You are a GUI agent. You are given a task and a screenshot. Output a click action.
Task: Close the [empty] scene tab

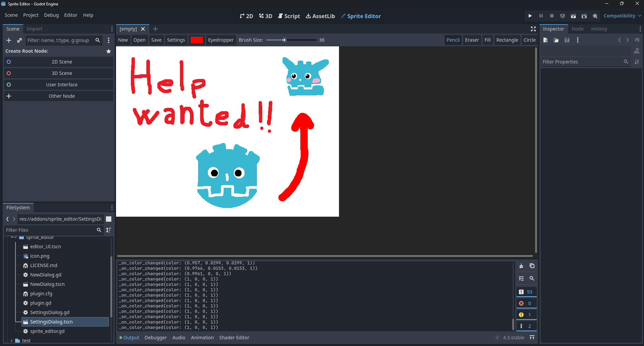[143, 29]
